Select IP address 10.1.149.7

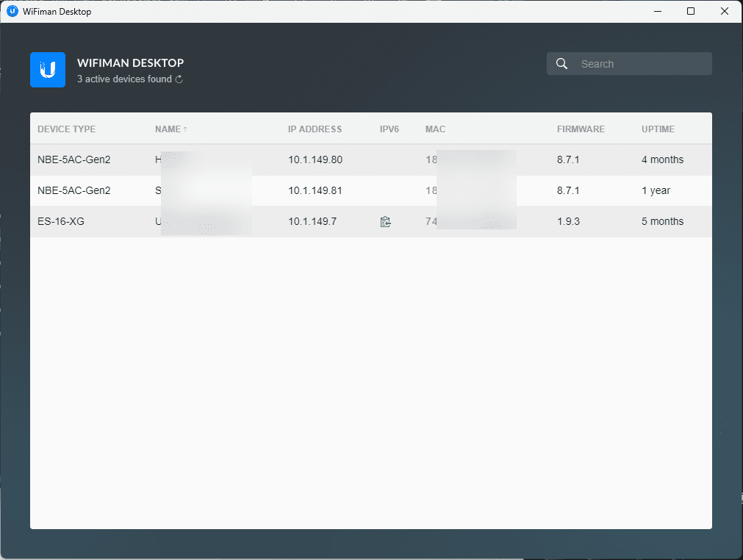click(312, 221)
